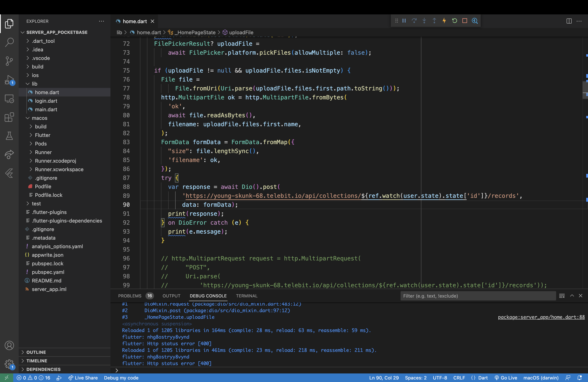Screen dimensions: 588x382
Task: Expand the OUTLINE section
Action: [64, 352]
